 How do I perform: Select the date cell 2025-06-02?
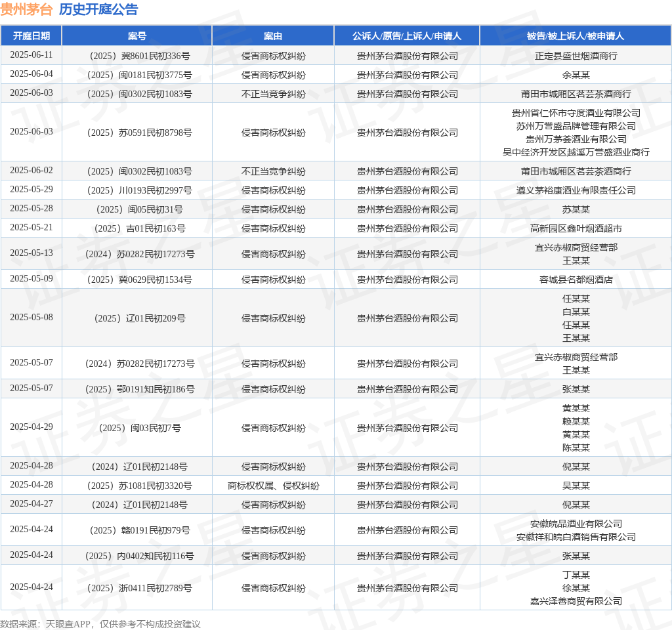31,171
